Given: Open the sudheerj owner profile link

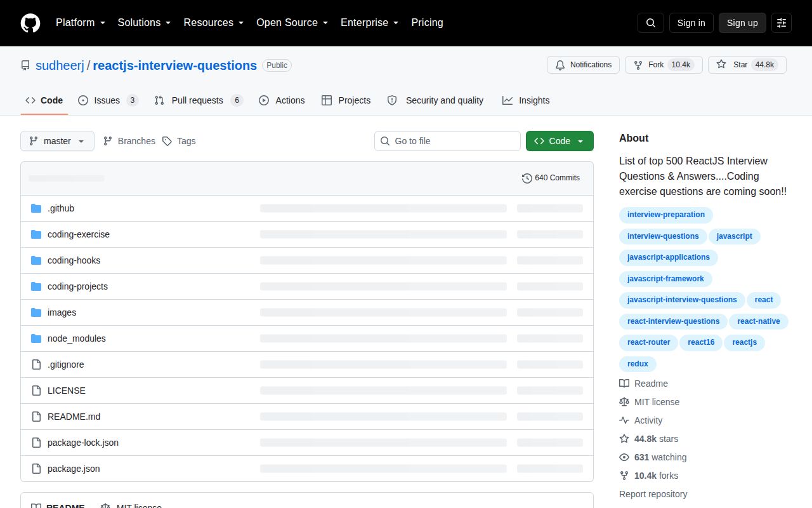Looking at the screenshot, I should click(x=60, y=65).
